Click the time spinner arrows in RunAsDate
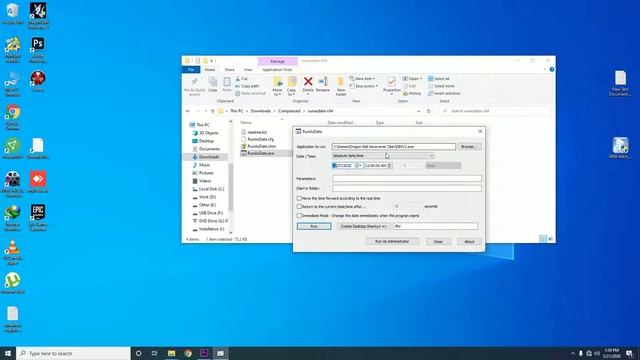The height and width of the screenshot is (360, 640). 389,166
